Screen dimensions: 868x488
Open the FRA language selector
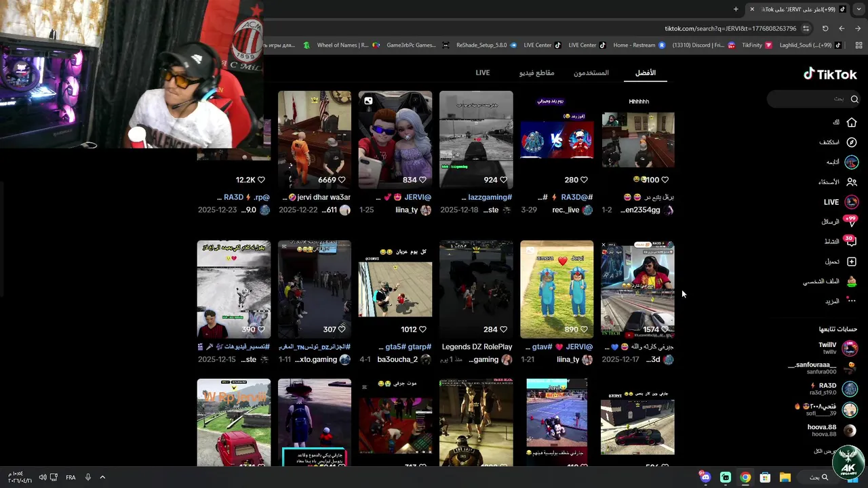coord(71,477)
